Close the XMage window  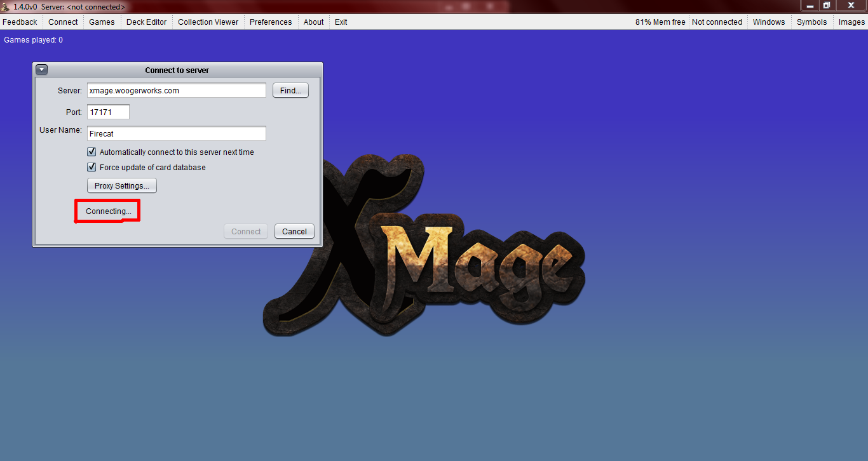coord(851,5)
